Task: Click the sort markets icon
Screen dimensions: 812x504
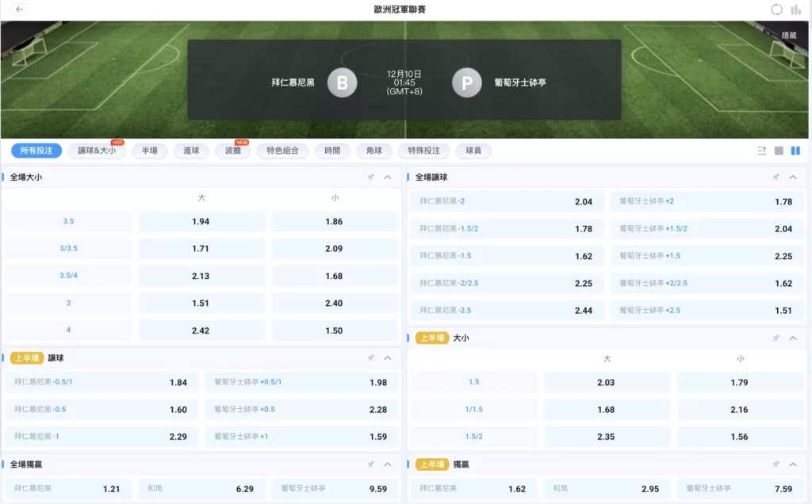Action: pyautogui.click(x=762, y=151)
